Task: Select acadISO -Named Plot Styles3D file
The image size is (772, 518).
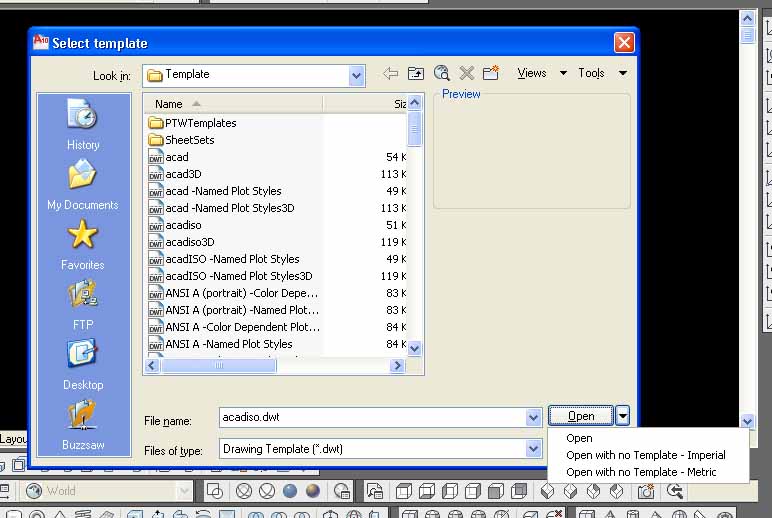Action: (x=230, y=276)
